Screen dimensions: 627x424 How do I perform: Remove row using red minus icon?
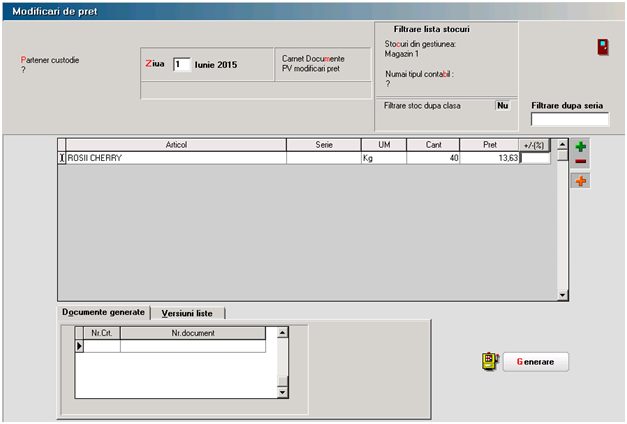pyautogui.click(x=581, y=161)
